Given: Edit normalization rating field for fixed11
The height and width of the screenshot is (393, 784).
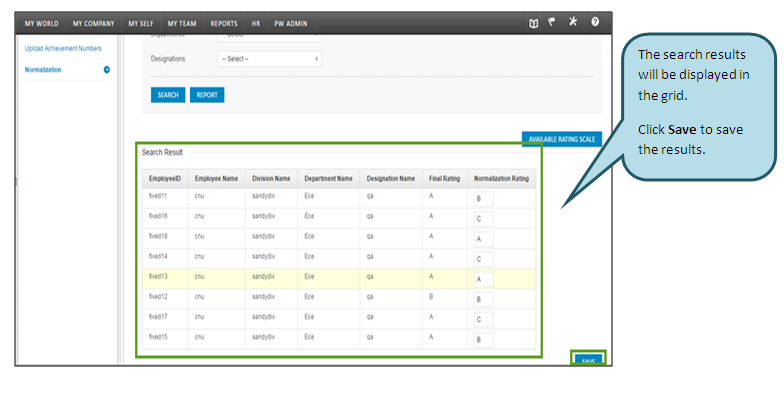Looking at the screenshot, I should (484, 199).
